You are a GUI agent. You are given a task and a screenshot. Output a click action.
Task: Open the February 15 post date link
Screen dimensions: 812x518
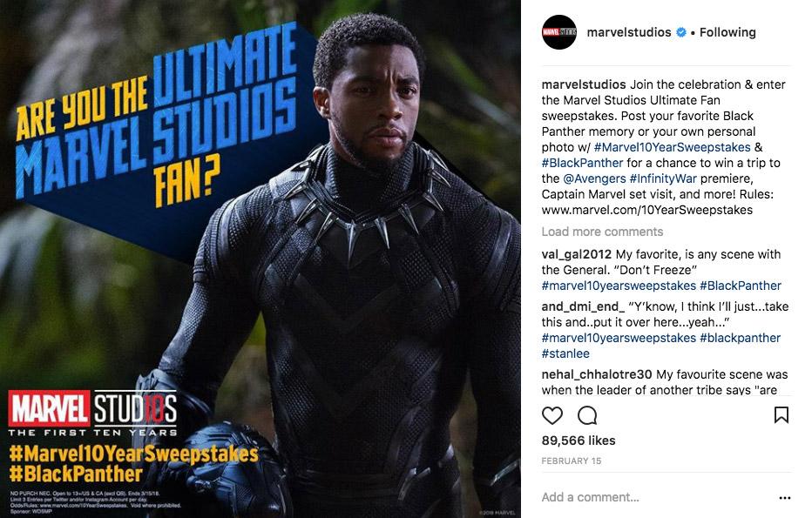[x=572, y=461]
